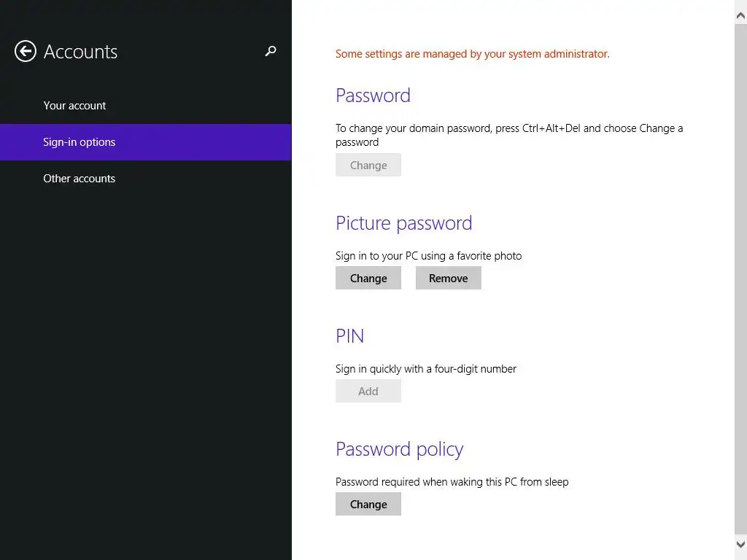Click the Picture password heading
This screenshot has height=560, width=747.
pyautogui.click(x=403, y=223)
